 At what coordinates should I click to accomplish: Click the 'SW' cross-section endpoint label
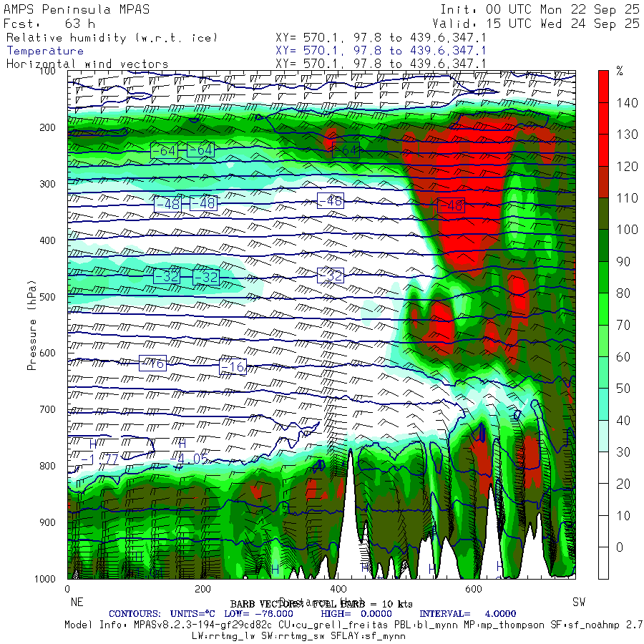click(579, 602)
